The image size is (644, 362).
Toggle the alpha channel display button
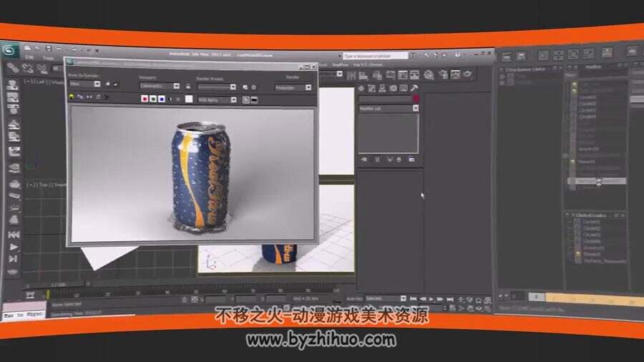click(x=170, y=99)
